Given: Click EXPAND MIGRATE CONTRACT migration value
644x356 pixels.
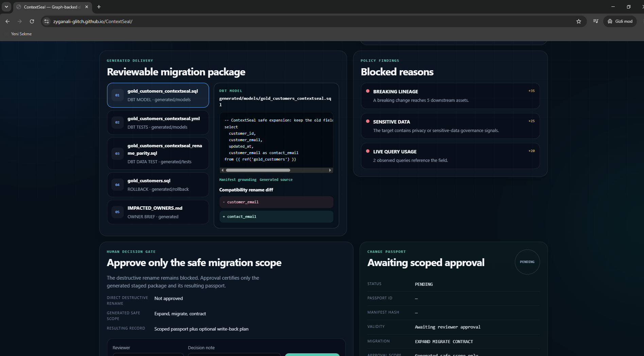Looking at the screenshot, I should 444,342.
